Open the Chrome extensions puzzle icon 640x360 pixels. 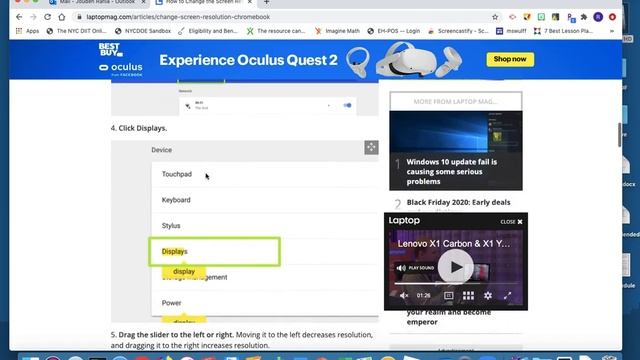(x=584, y=17)
